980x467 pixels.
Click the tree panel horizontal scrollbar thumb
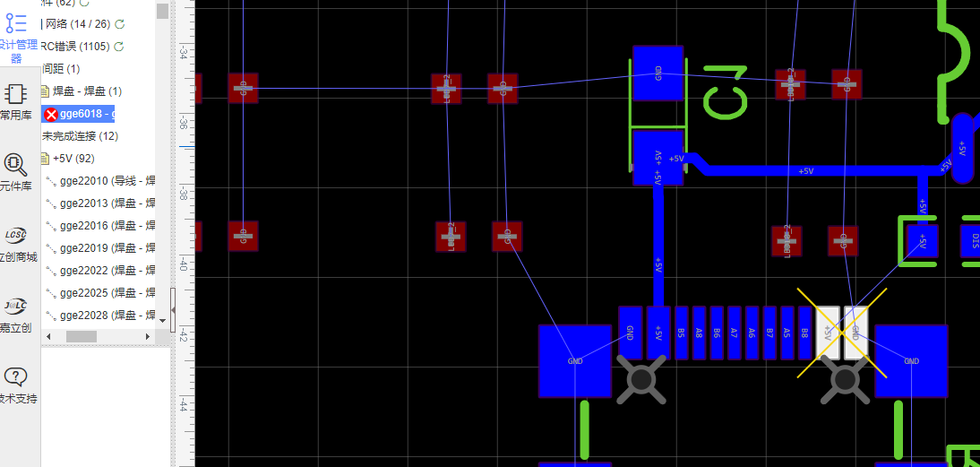tap(82, 336)
